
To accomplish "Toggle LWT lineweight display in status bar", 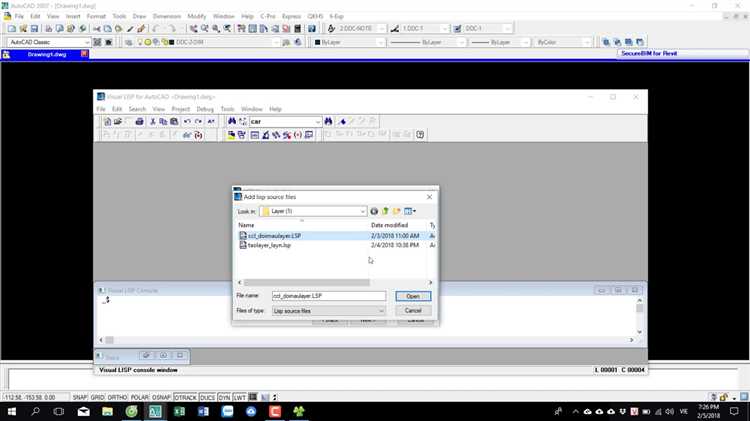I will pos(240,397).
